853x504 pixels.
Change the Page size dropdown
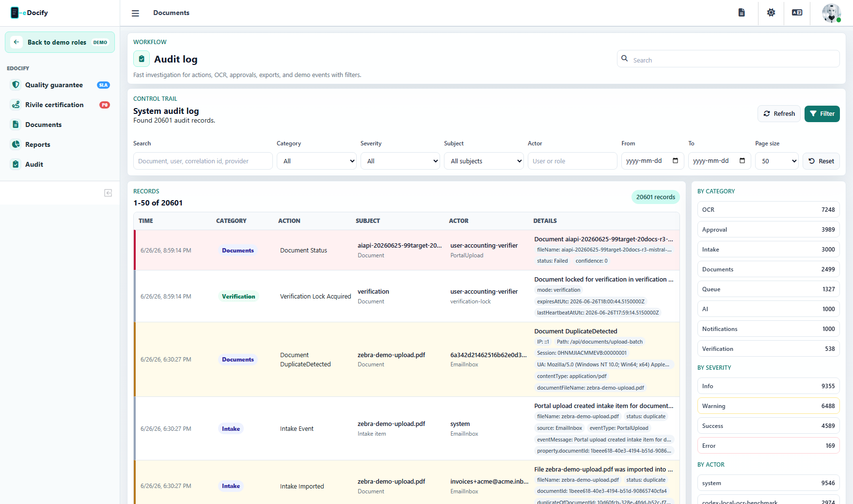[777, 161]
